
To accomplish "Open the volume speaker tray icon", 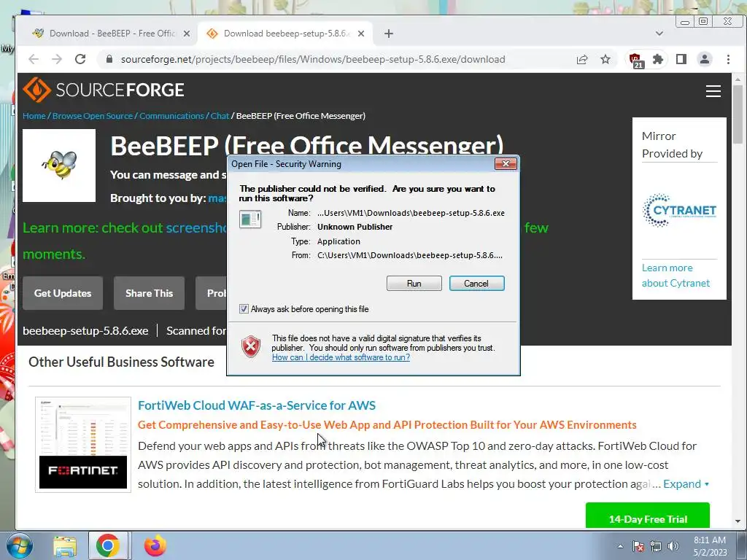I will [x=673, y=546].
